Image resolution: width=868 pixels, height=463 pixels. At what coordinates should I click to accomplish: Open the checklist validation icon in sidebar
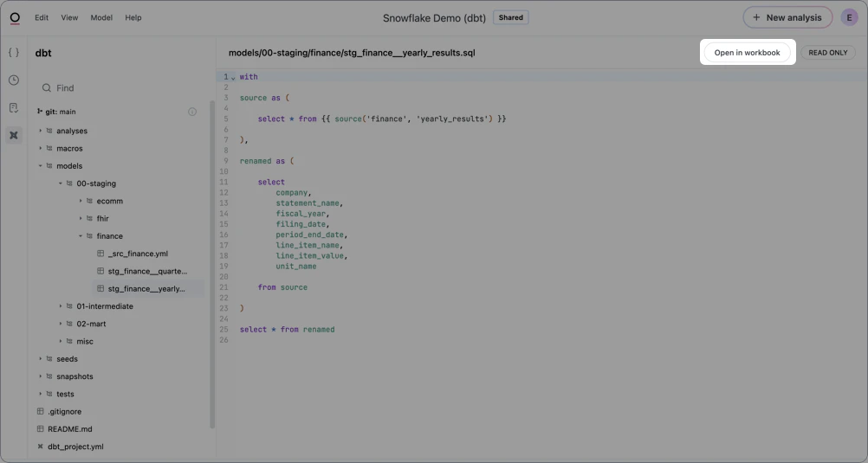[14, 108]
